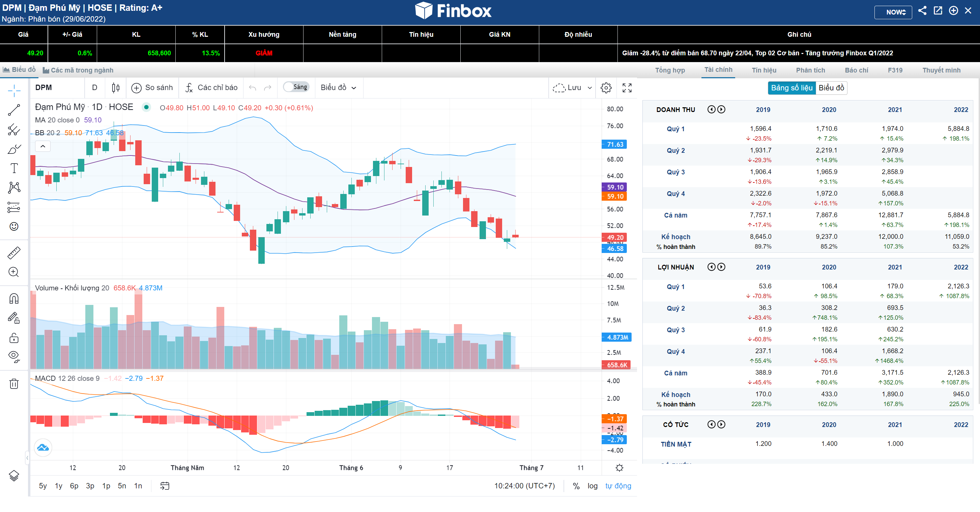Open chart settings gear icon
Screen dimensions: 980x512
606,88
